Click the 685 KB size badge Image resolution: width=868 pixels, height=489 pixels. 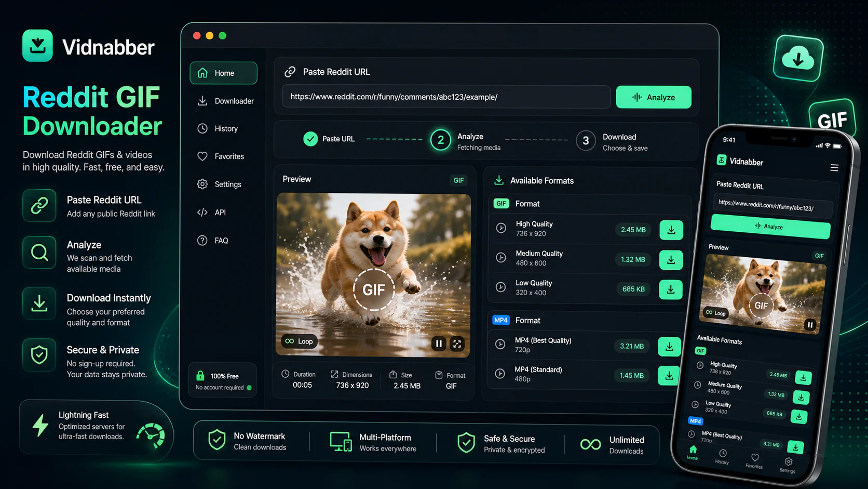tap(633, 289)
